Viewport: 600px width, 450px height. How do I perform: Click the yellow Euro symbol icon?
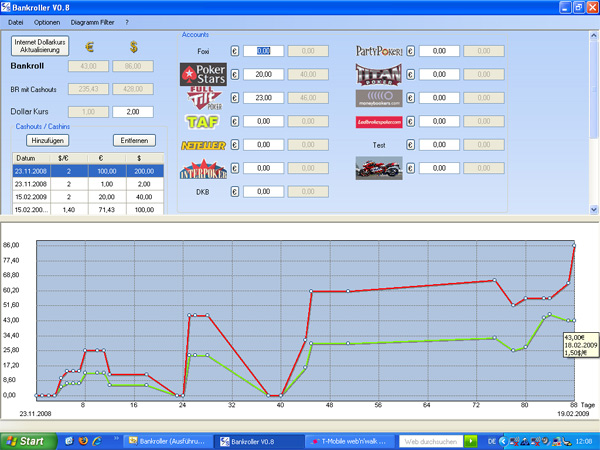(89, 47)
